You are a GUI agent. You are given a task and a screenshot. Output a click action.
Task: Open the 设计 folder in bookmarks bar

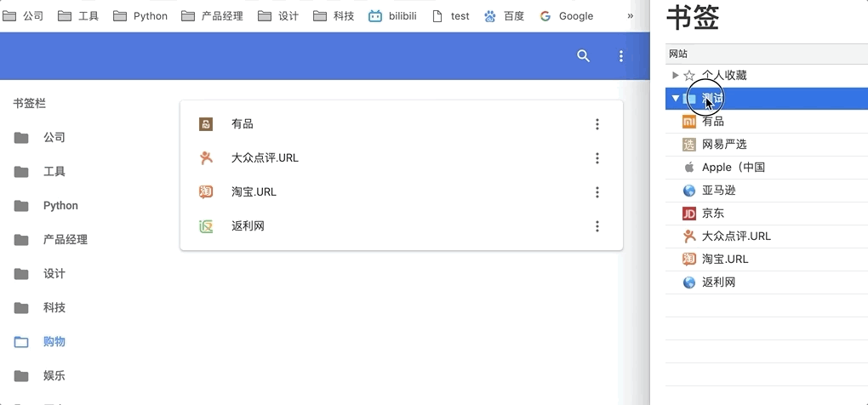[278, 16]
